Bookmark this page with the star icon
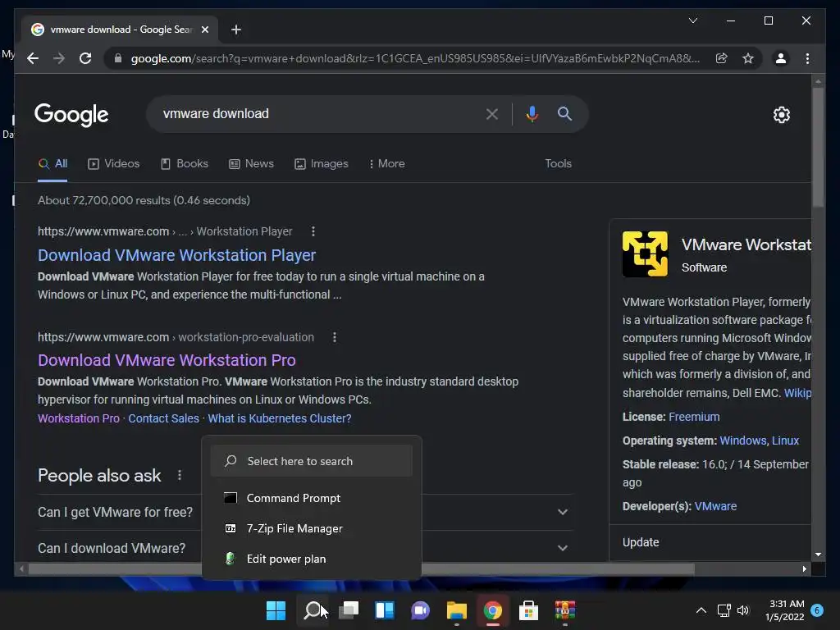Image resolution: width=840 pixels, height=630 pixels. [748, 58]
